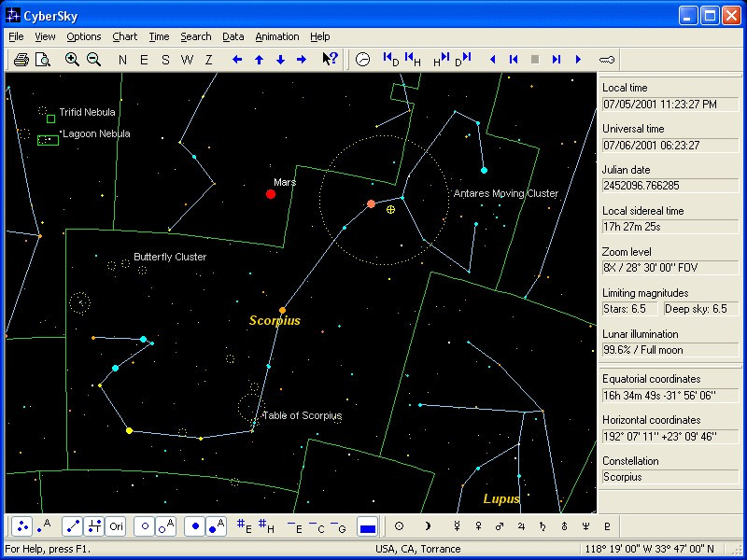Viewport: 747px width, 560px height.
Task: Click the blue rectangle sky button
Action: (367, 526)
